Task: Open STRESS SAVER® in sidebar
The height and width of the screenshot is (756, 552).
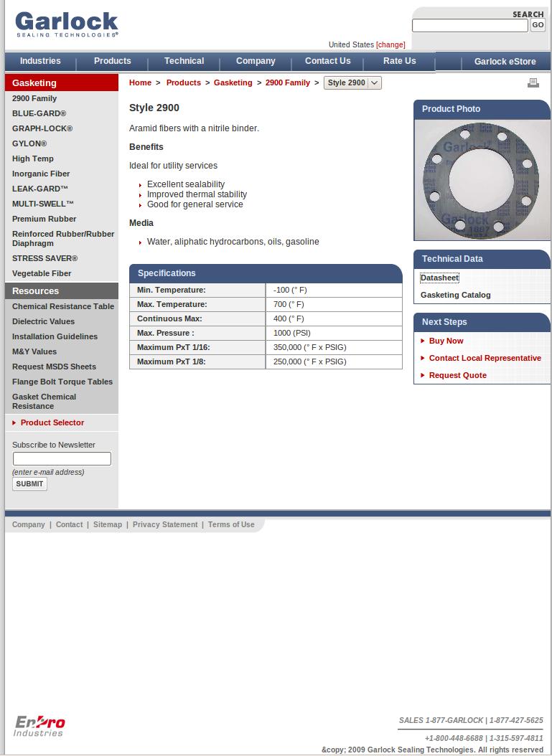Action: (45, 258)
